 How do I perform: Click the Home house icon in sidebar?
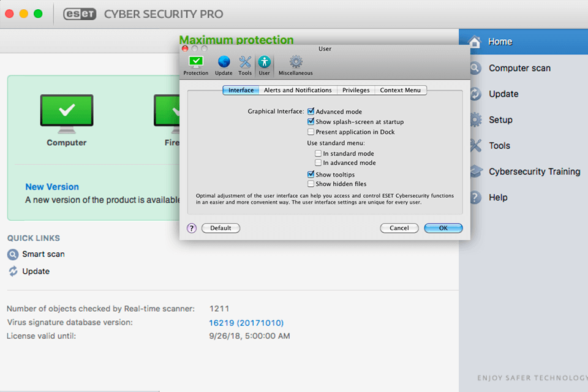point(474,42)
